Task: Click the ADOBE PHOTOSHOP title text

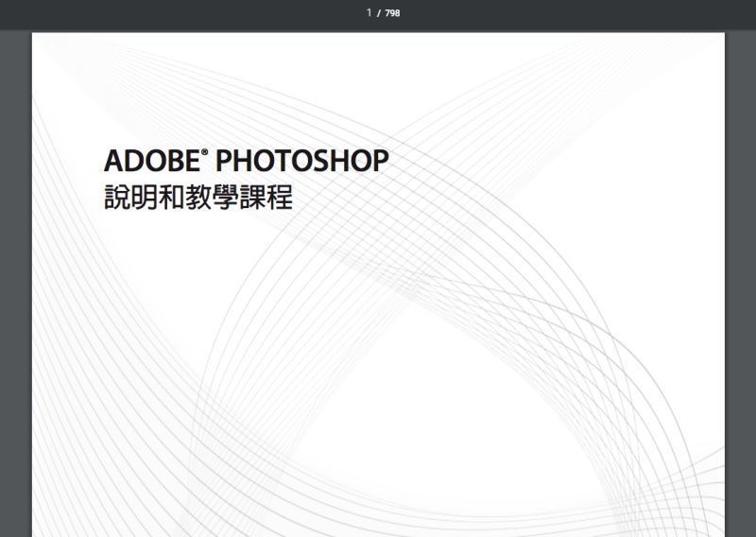Action: tap(247, 161)
